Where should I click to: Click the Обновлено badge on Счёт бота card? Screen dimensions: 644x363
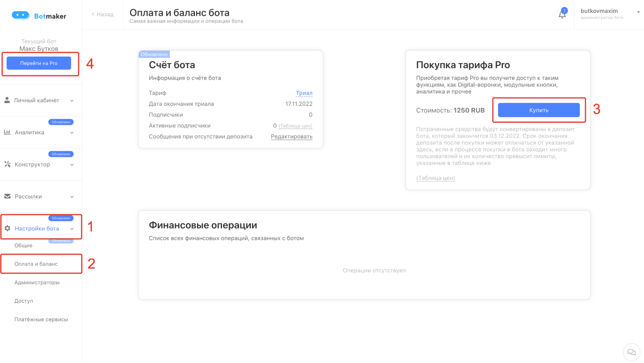click(154, 54)
